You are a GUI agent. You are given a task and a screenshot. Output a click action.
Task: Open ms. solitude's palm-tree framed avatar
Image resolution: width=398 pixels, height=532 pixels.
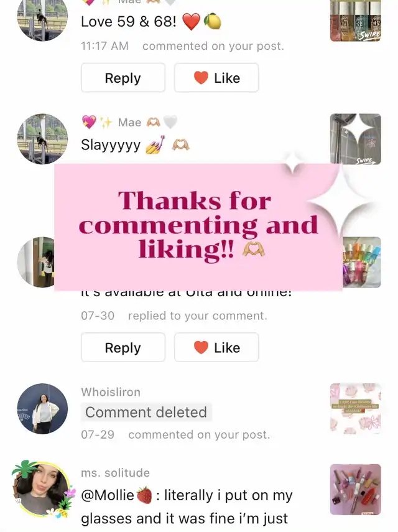click(x=42, y=489)
